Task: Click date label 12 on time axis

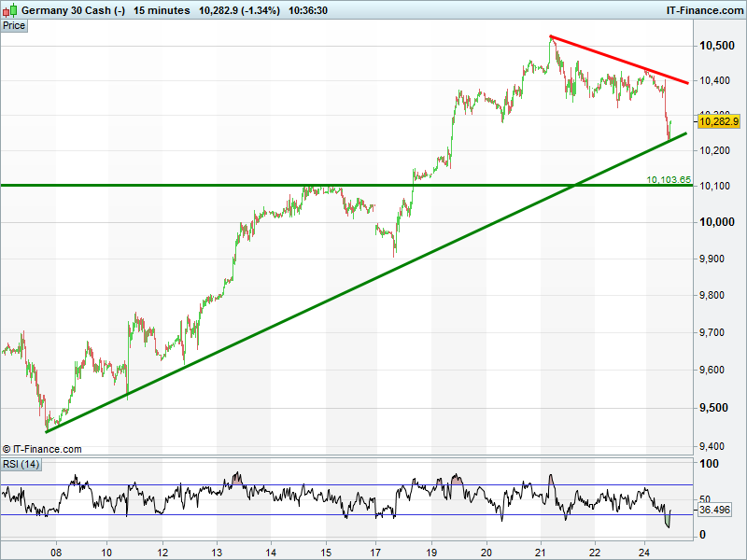Action: click(x=162, y=553)
